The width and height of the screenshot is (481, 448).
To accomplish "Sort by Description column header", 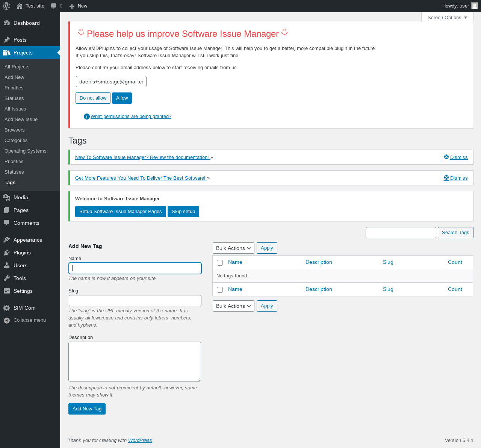I will (319, 262).
